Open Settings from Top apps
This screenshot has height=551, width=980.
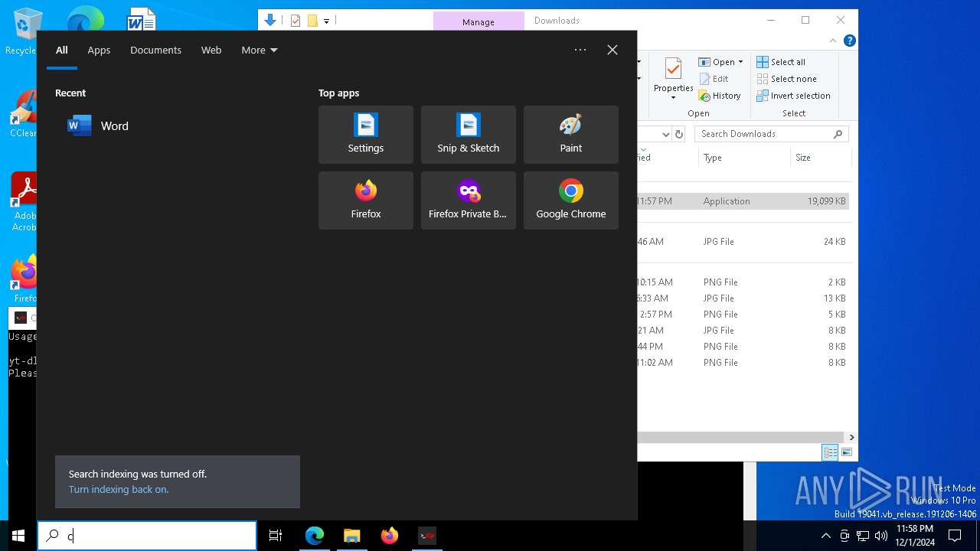click(366, 135)
